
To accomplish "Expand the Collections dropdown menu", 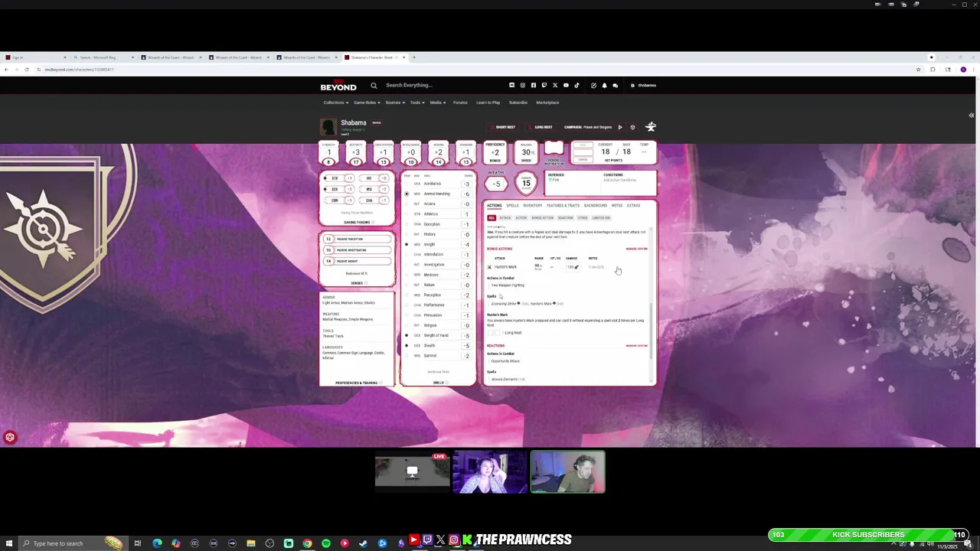I will [x=335, y=103].
